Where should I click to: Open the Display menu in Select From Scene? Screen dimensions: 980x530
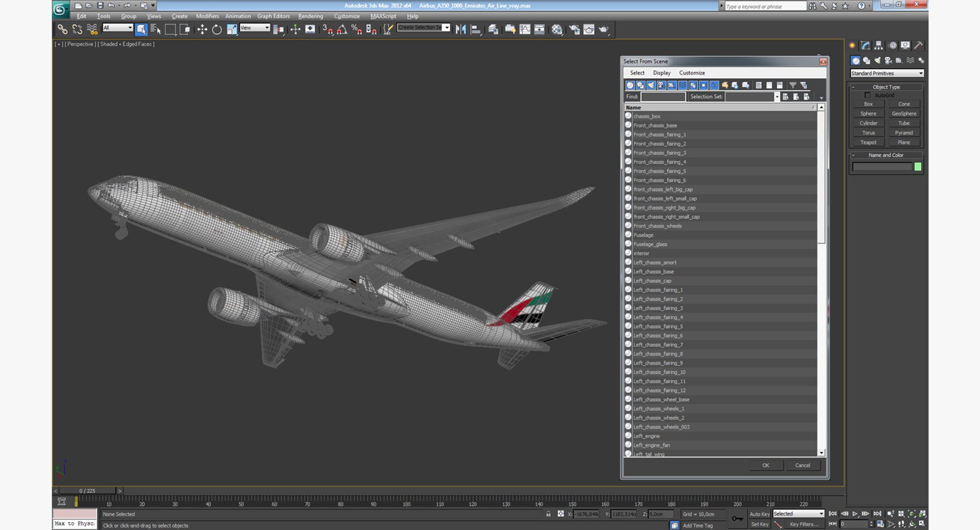(661, 73)
